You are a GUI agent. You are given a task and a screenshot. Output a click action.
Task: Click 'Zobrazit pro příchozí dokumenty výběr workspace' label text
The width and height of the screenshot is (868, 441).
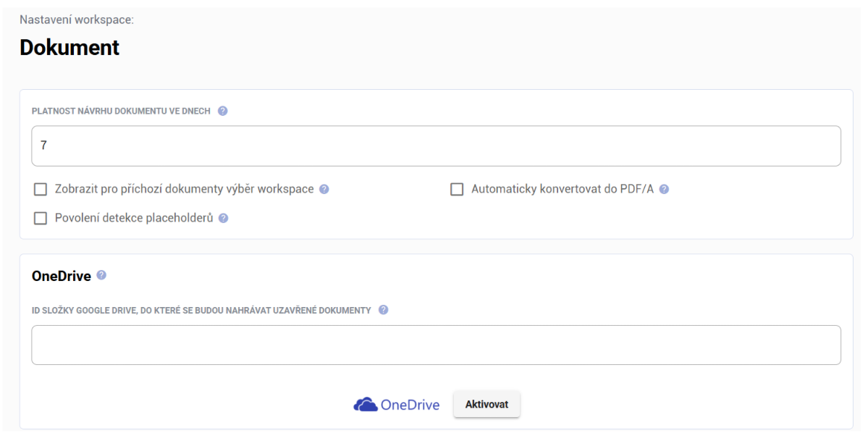(184, 189)
